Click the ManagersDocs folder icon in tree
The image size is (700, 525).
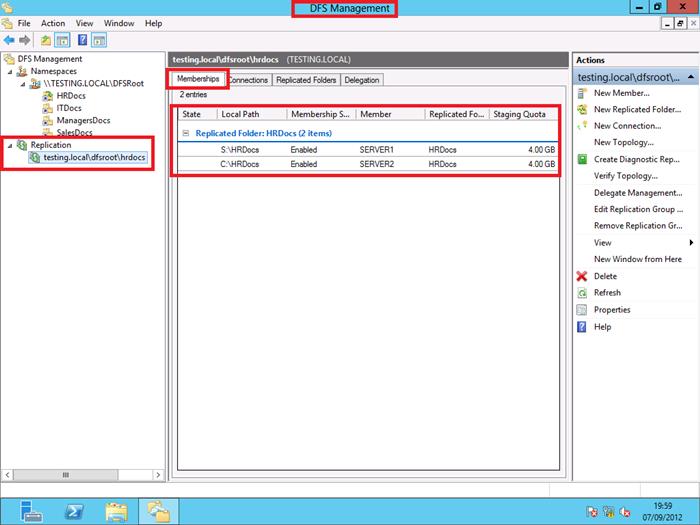[48, 121]
